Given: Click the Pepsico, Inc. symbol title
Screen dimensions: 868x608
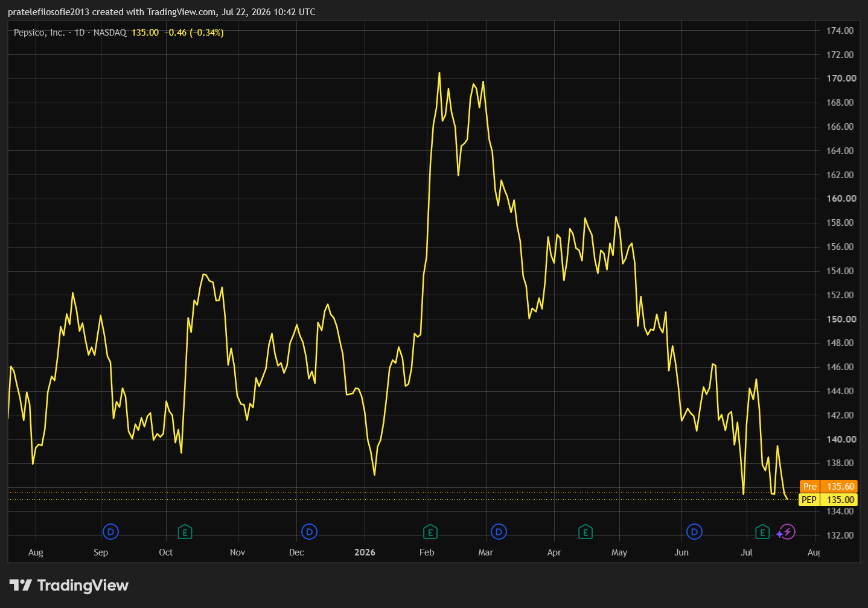Looking at the screenshot, I should [39, 33].
